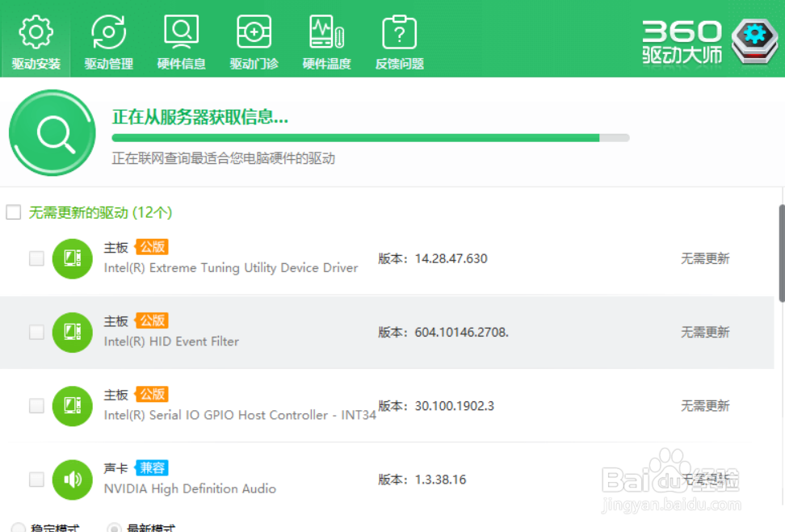Check the NVIDIA High Definition Audio checkbox
The width and height of the screenshot is (785, 532).
(x=36, y=479)
